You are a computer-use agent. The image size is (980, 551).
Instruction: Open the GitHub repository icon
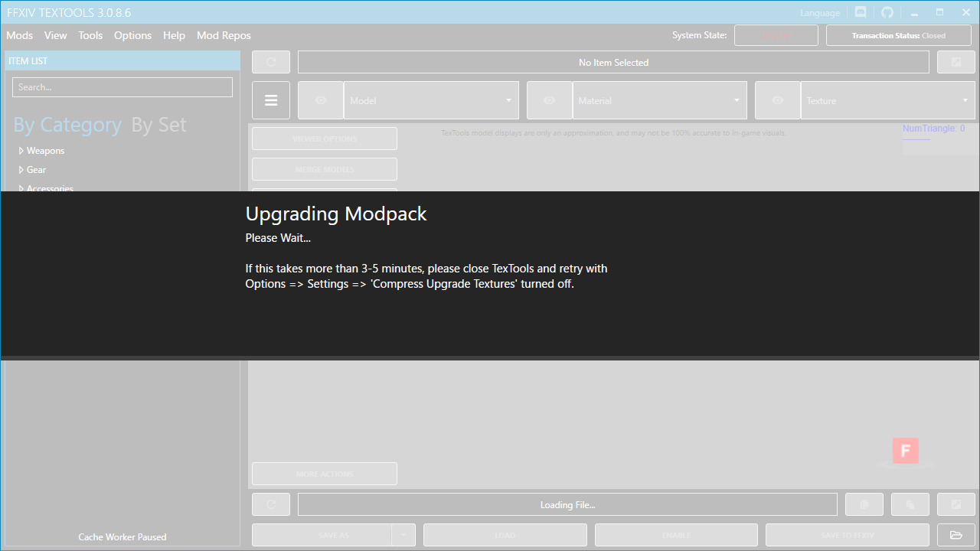pyautogui.click(x=887, y=12)
